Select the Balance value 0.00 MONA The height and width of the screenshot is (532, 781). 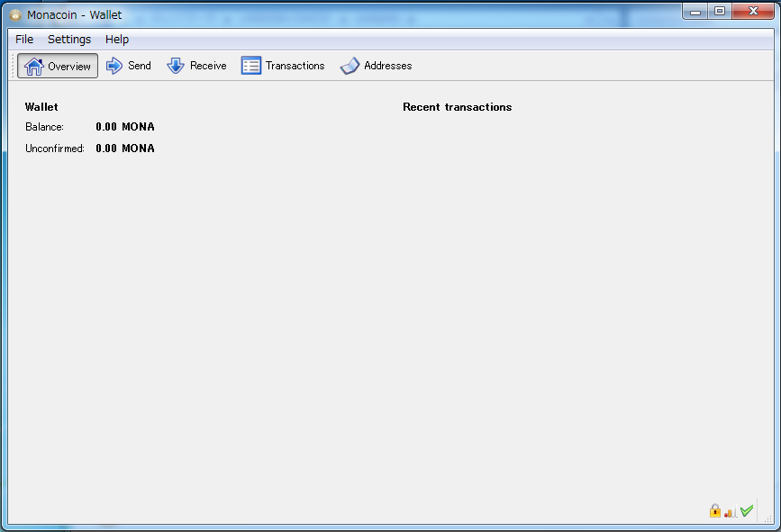125,127
